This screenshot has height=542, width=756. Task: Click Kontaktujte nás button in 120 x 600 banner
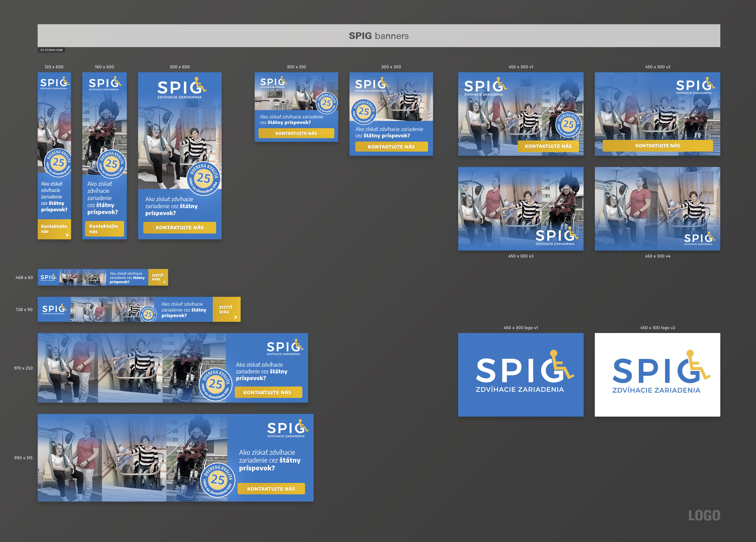(x=54, y=229)
